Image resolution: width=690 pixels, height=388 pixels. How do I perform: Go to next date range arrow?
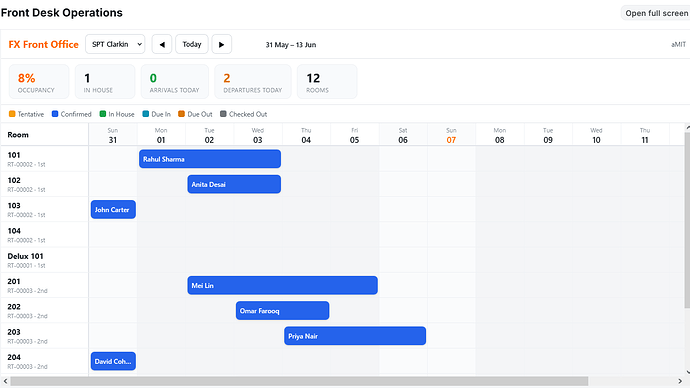pos(221,44)
